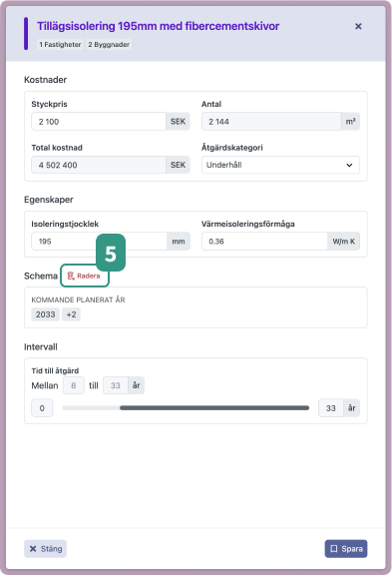This screenshot has width=392, height=575.
Task: Click the Intervall section heading
Action: [41, 347]
